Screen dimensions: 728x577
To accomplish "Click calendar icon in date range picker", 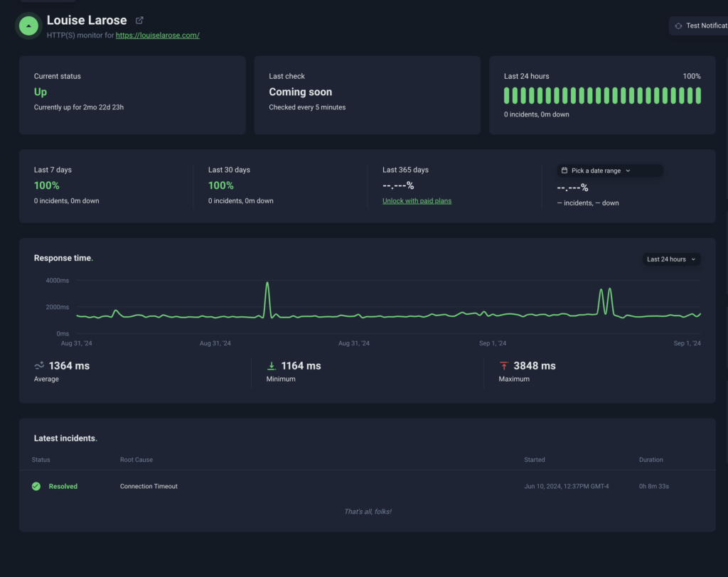I will tap(564, 171).
